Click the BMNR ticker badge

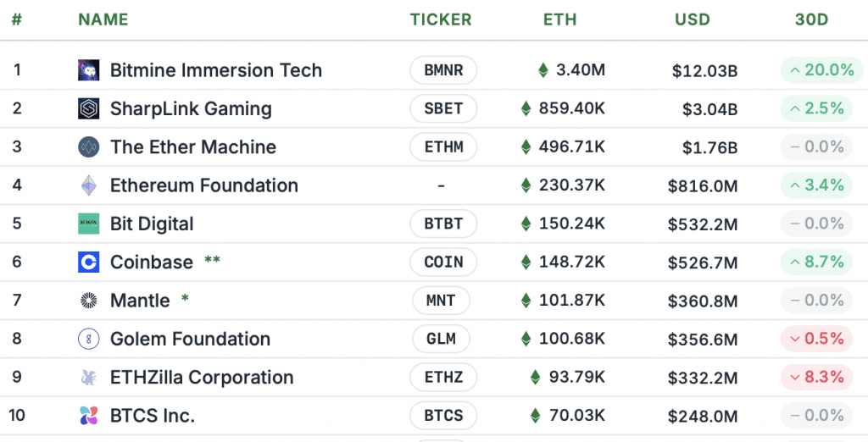pyautogui.click(x=443, y=70)
